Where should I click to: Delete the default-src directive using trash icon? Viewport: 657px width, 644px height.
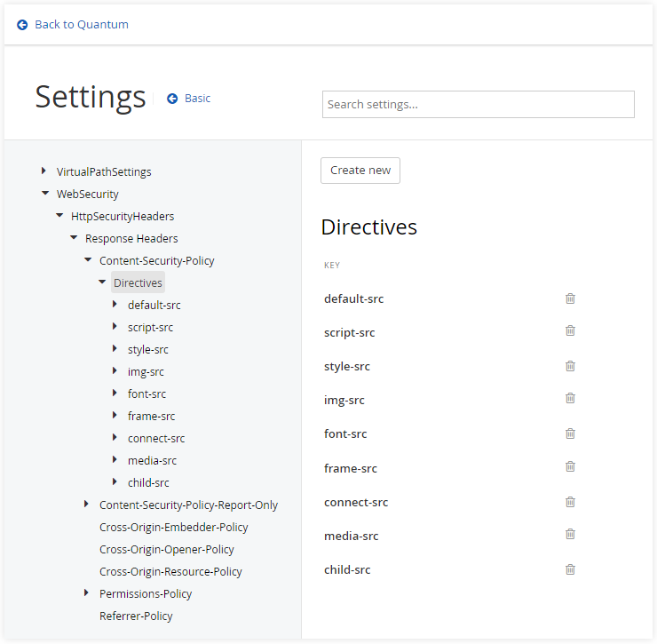tap(570, 298)
